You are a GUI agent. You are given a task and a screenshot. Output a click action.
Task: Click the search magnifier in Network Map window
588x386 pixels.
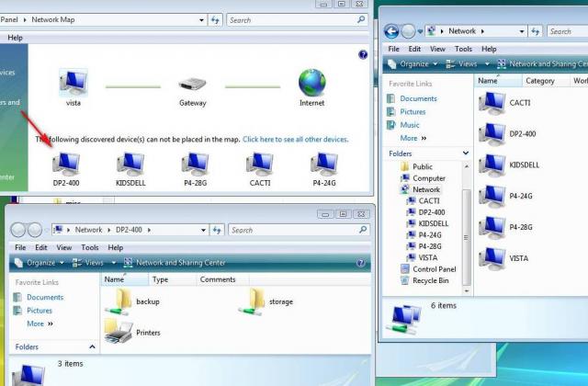pyautogui.click(x=361, y=19)
